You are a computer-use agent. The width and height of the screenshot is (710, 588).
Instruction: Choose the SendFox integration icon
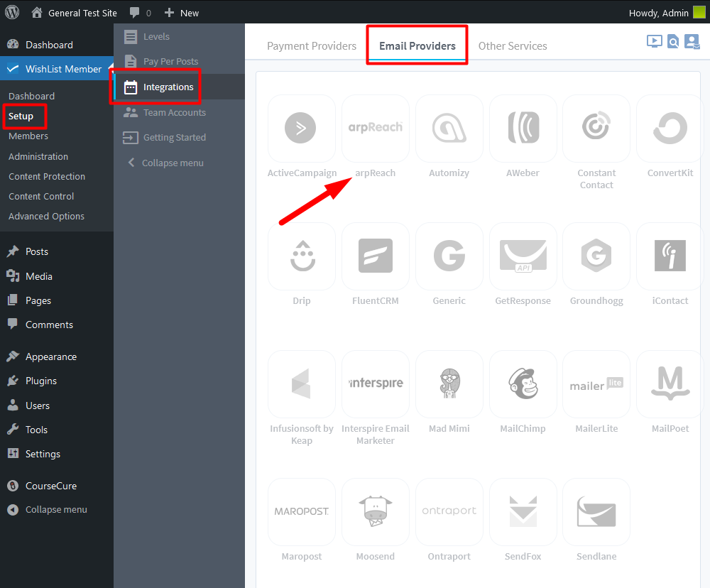[523, 512]
